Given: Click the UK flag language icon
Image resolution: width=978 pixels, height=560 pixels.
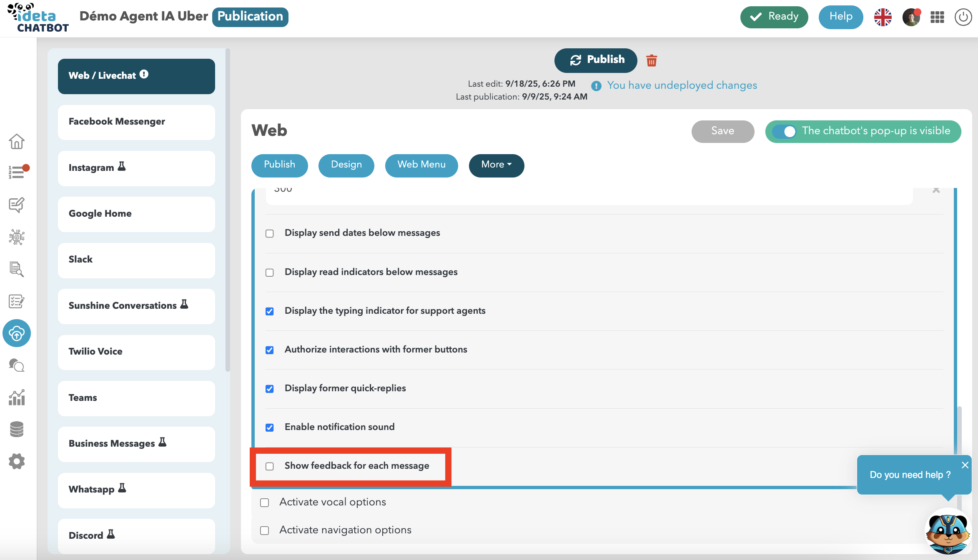Looking at the screenshot, I should 883,17.
